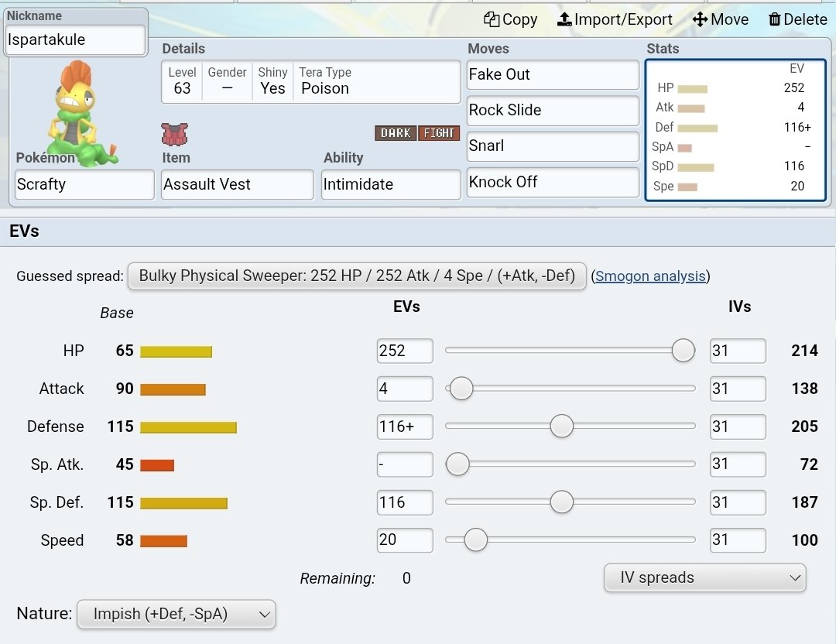Click the Sp. Def. EV input 116
The width and height of the screenshot is (836, 644).
(405, 502)
